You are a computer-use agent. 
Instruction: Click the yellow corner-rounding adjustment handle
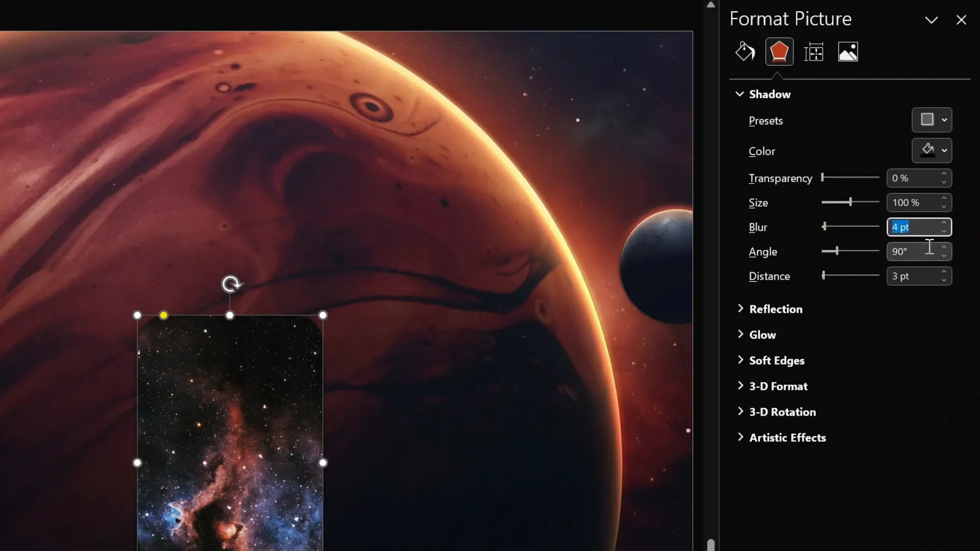tap(163, 315)
